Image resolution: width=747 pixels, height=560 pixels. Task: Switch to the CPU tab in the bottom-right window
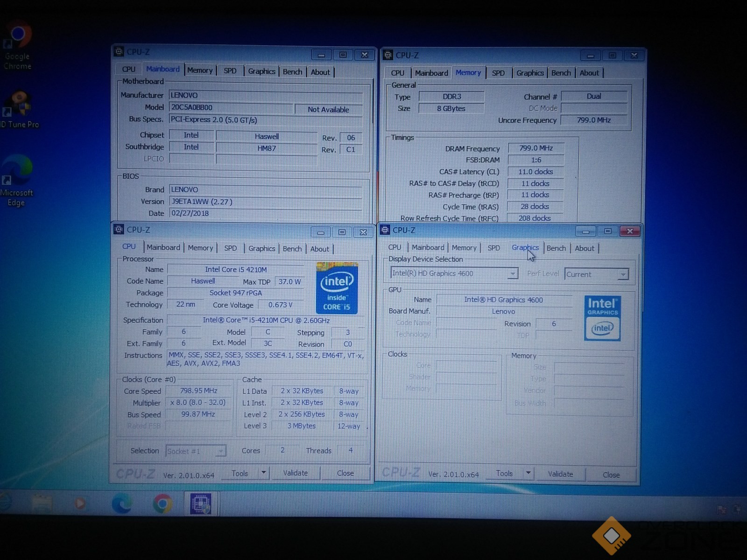pos(395,247)
